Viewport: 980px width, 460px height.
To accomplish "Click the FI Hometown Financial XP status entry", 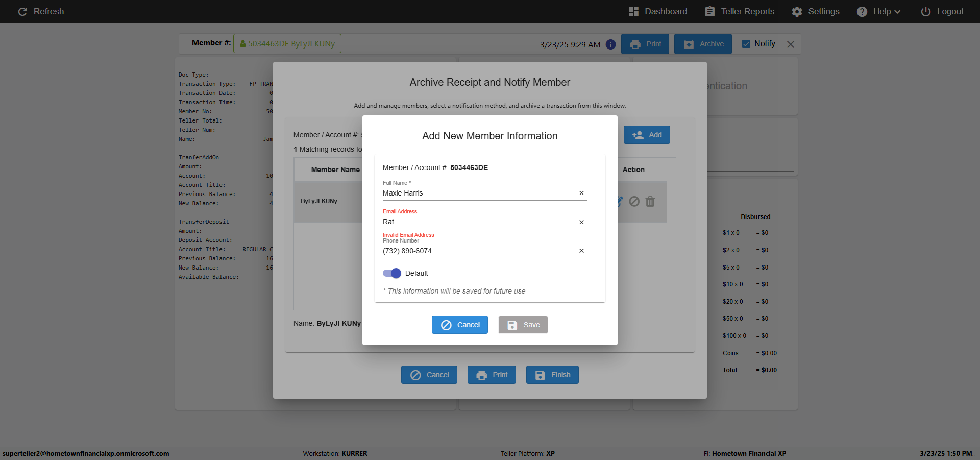I will coord(745,453).
